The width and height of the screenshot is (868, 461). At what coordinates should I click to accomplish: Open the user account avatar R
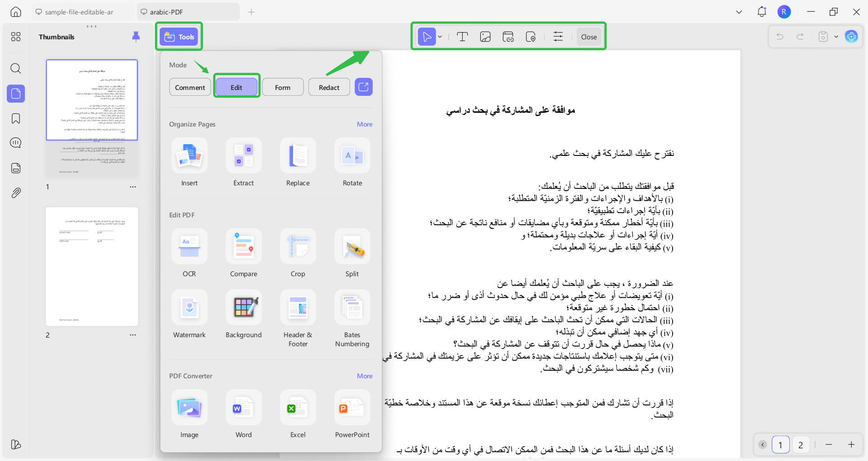pos(784,12)
